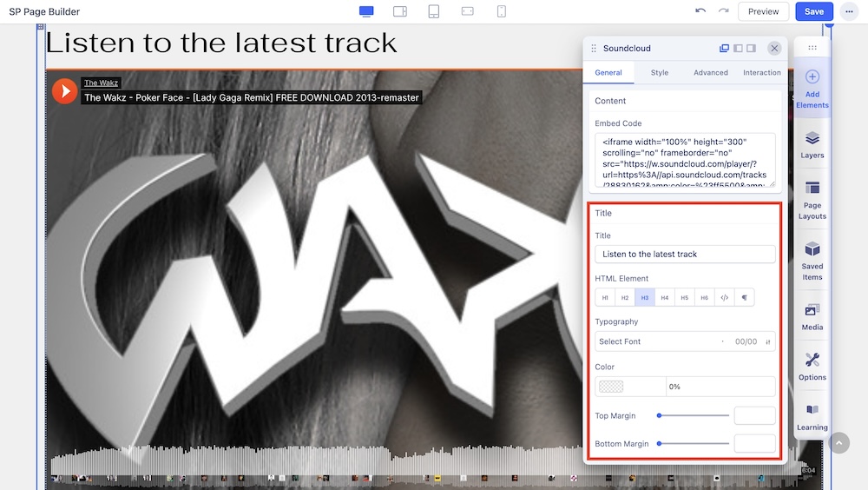Click the Title text input field
Screen dimensions: 868x490
coord(685,255)
